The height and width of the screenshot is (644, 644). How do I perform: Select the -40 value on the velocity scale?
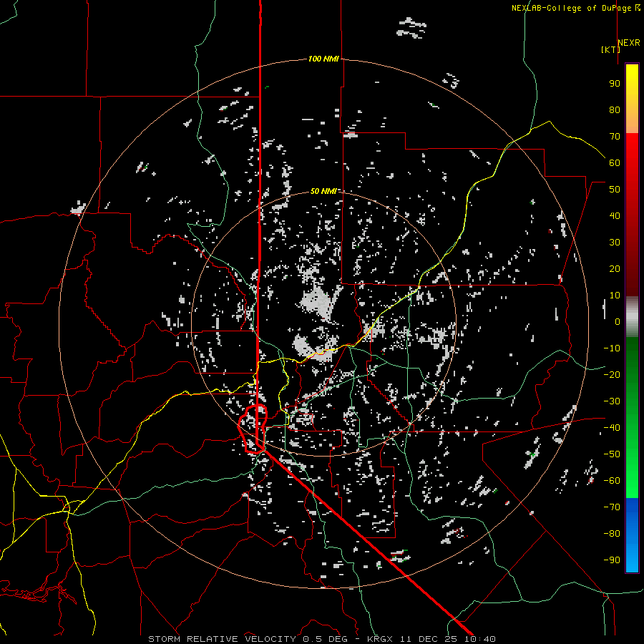click(612, 428)
